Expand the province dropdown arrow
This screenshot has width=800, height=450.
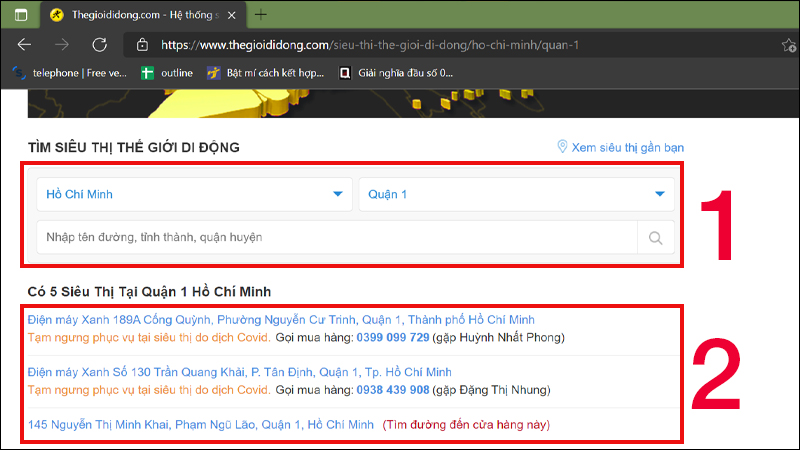338,194
